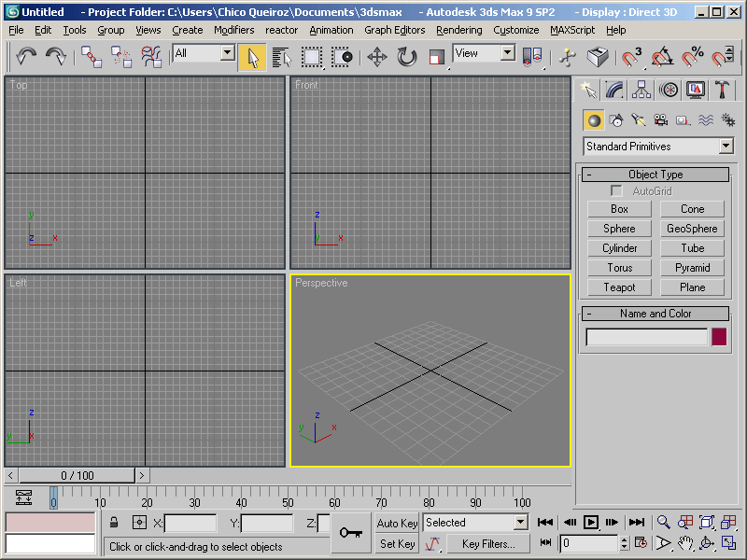Click the X coordinate input field
Viewport: 747px width, 560px height.
click(190, 524)
